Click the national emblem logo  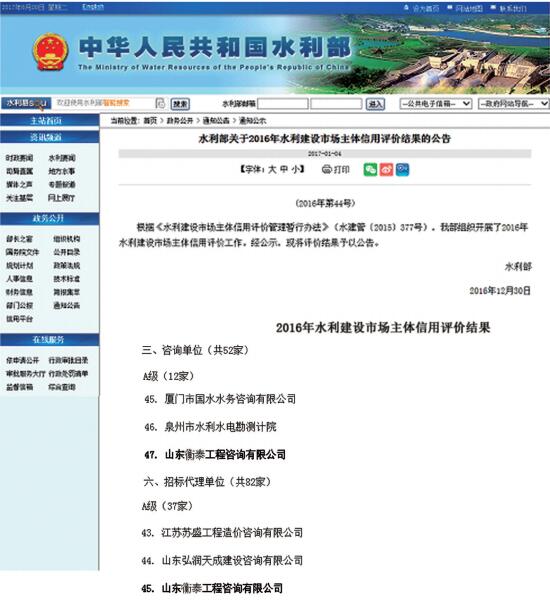[x=50, y=52]
